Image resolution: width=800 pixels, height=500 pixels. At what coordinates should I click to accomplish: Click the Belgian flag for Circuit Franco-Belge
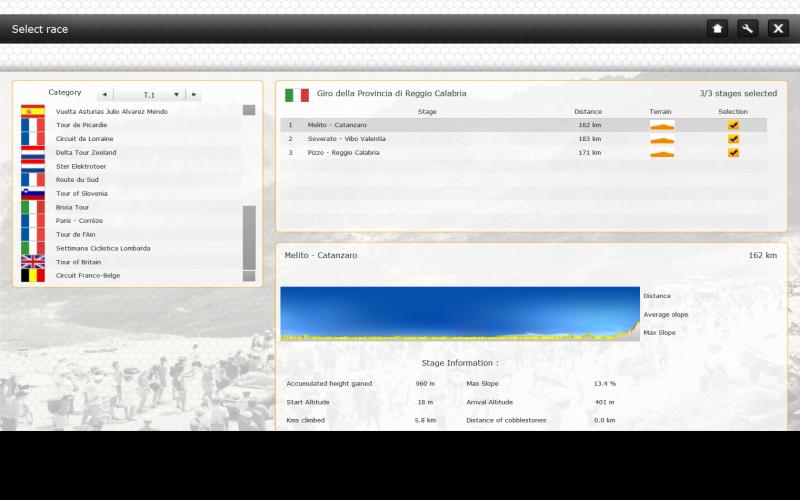click(33, 275)
